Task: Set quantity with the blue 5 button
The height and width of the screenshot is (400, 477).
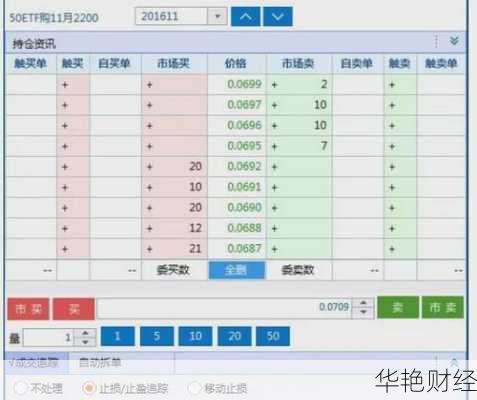Action: (157, 336)
